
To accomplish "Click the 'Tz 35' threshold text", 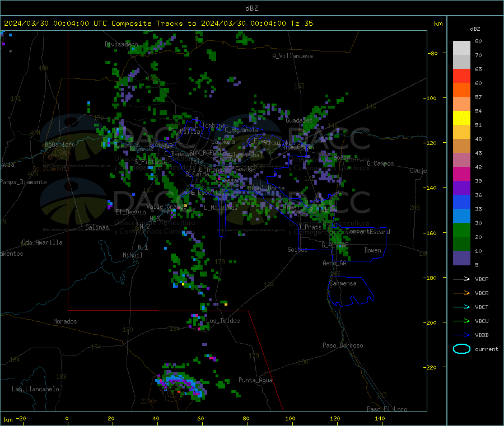I will coord(301,24).
